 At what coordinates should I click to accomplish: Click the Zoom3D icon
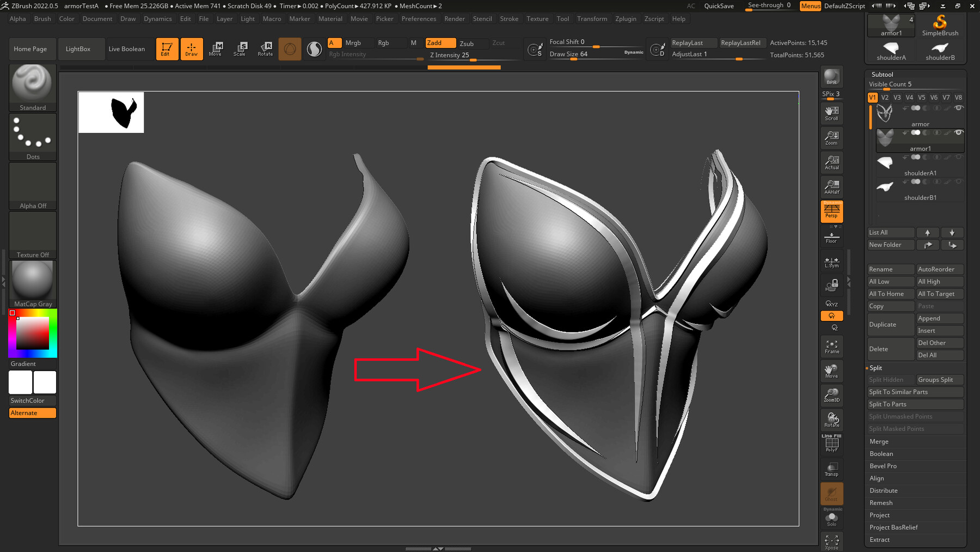(x=831, y=395)
